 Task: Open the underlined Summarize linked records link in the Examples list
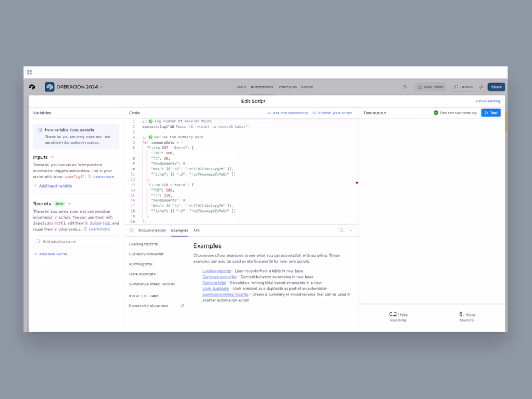tap(225, 295)
